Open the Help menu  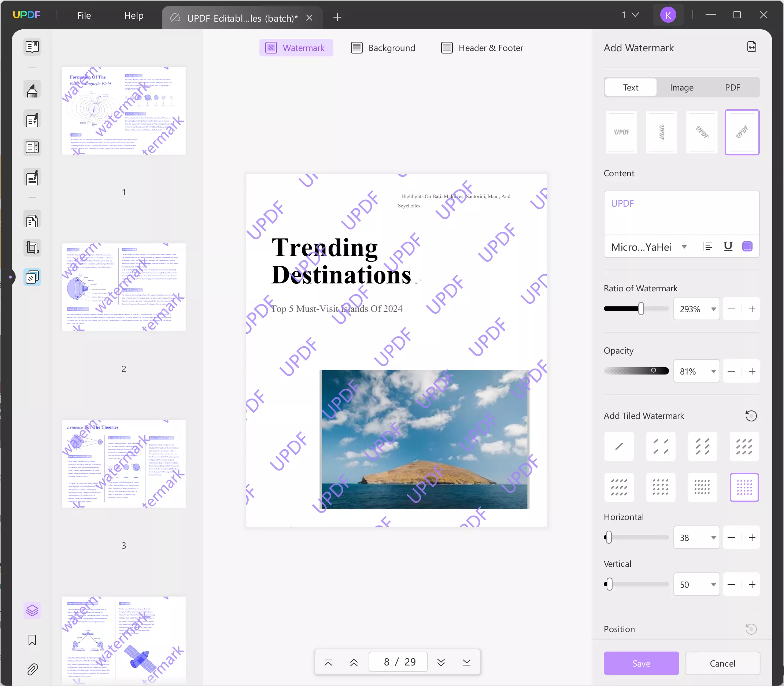(134, 15)
